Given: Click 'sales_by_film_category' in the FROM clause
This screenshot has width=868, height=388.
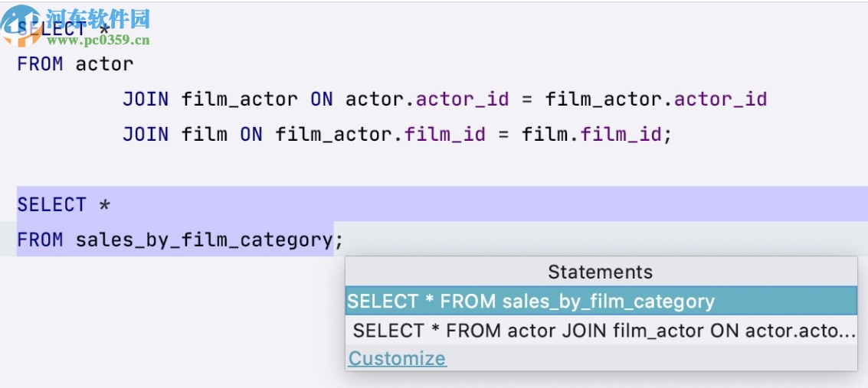Looking at the screenshot, I should click(205, 240).
